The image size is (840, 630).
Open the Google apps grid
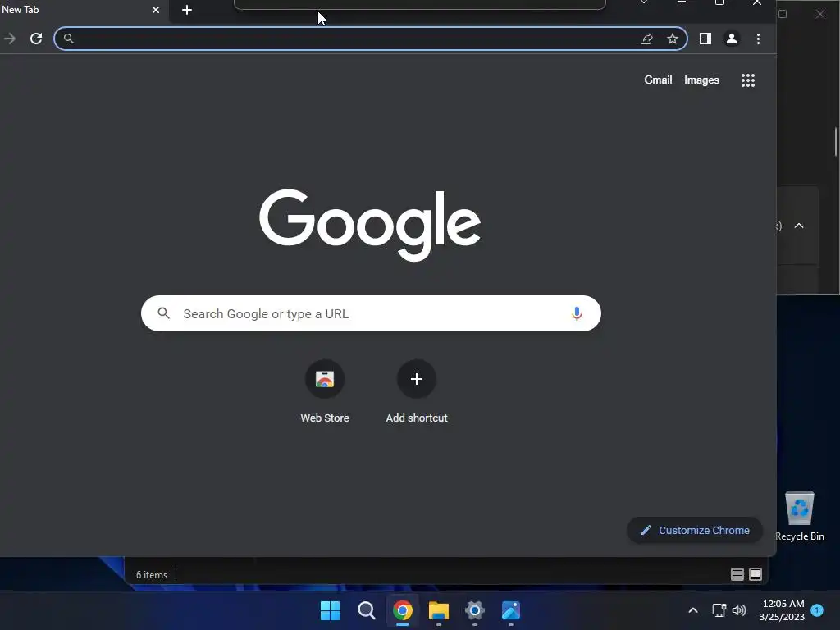pos(748,80)
